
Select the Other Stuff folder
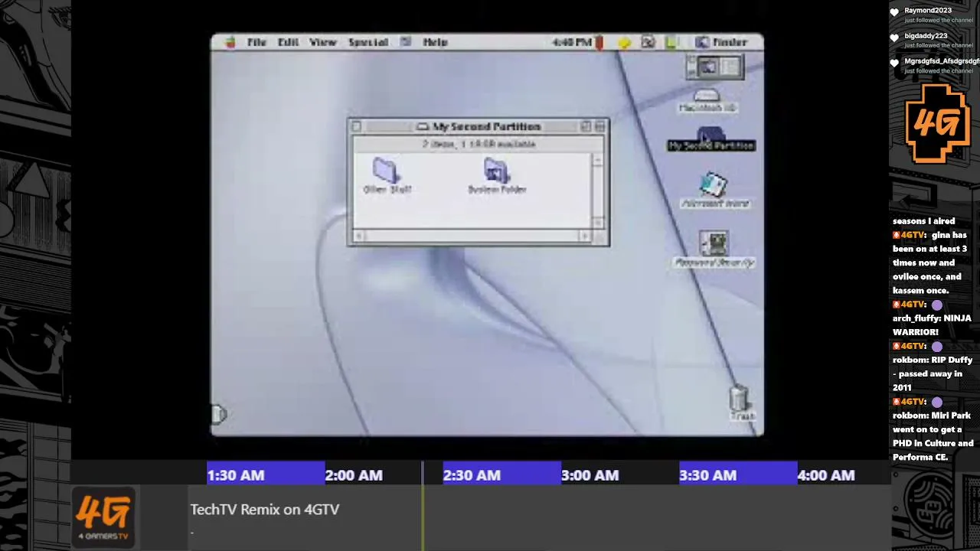coord(387,176)
